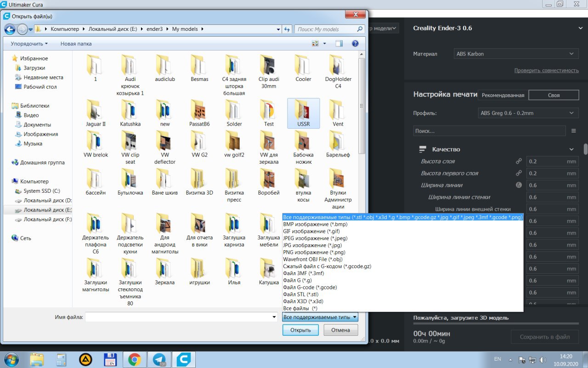Expand the Материал ABS Karbon dropdown
Image resolution: width=588 pixels, height=368 pixels.
(x=516, y=54)
